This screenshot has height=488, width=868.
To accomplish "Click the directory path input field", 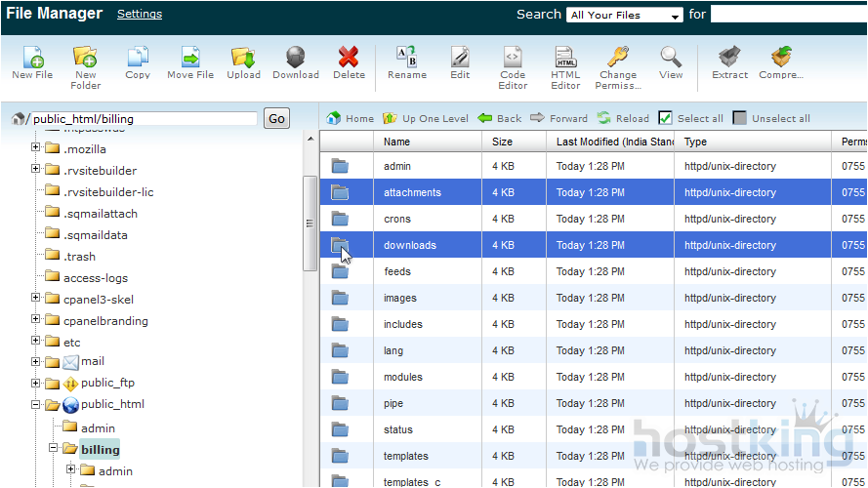I will [x=145, y=119].
